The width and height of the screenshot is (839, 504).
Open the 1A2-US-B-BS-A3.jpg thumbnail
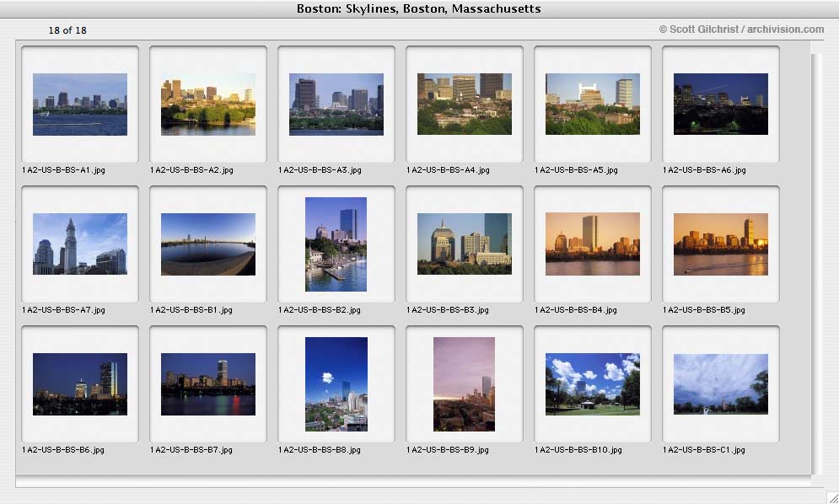click(x=336, y=105)
